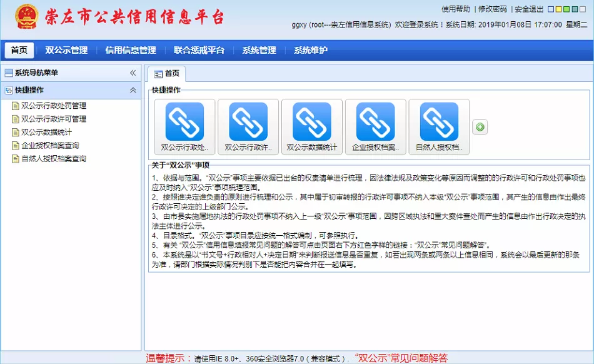Open 企业授权档案查询 in sidebar
Image resolution: width=594 pixels, height=364 pixels.
(x=50, y=146)
